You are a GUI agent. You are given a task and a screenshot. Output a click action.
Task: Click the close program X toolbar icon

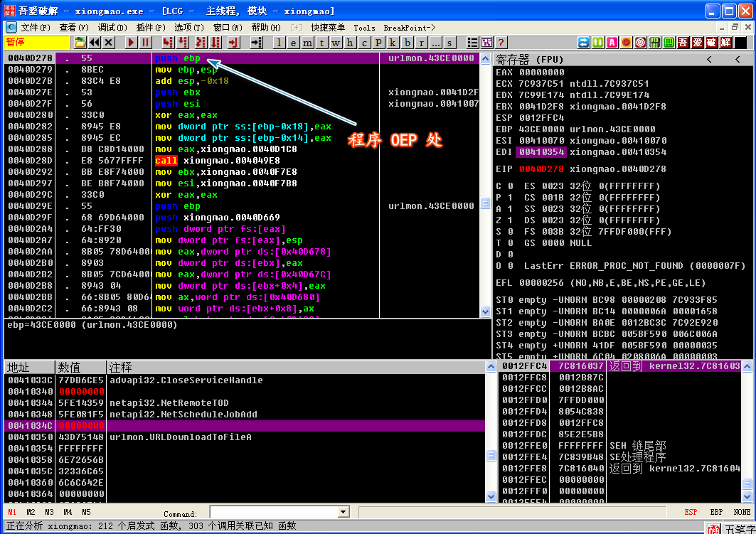109,43
